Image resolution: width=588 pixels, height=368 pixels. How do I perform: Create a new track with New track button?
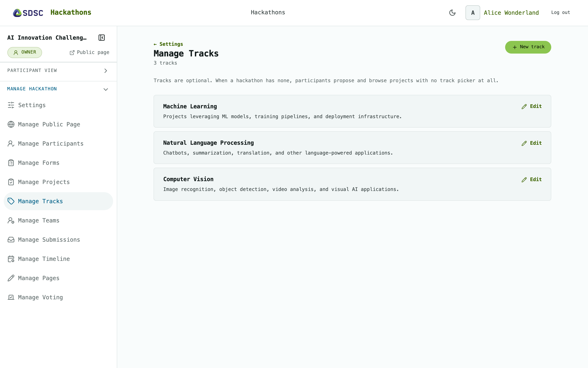[528, 47]
